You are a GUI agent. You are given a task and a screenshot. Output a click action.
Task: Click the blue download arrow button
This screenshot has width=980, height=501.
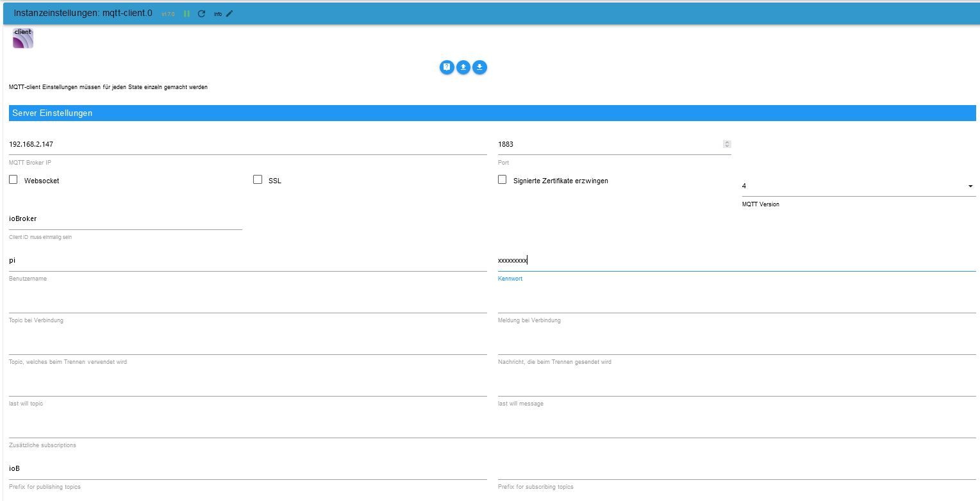click(x=480, y=67)
